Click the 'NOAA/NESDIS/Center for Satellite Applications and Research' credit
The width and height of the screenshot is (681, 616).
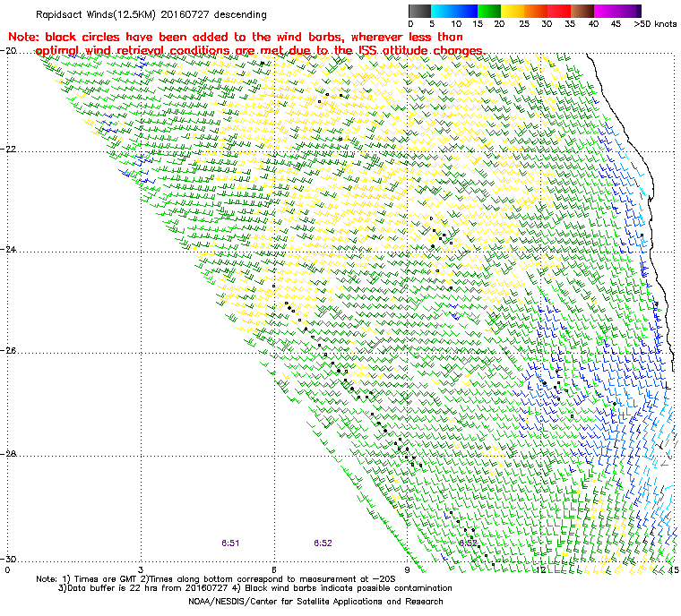point(315,602)
